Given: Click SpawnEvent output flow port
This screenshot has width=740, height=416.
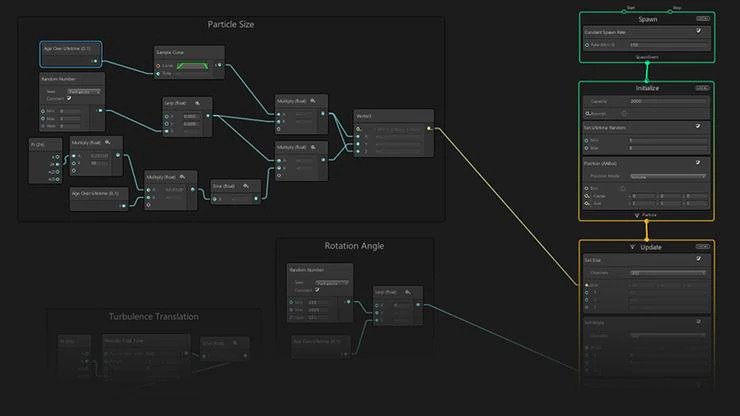Looking at the screenshot, I should (x=647, y=62).
